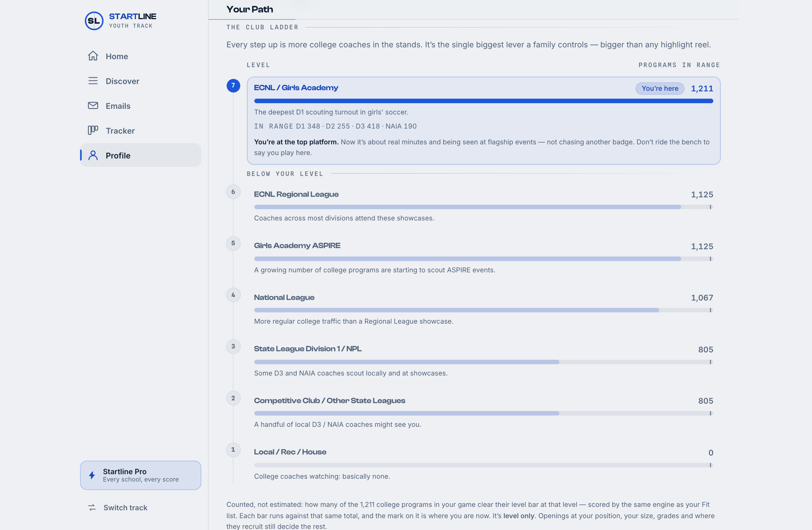Click the 'Counted, not estimated' footnote paragraph
Viewport: 812px width, 530px height.
471,515
